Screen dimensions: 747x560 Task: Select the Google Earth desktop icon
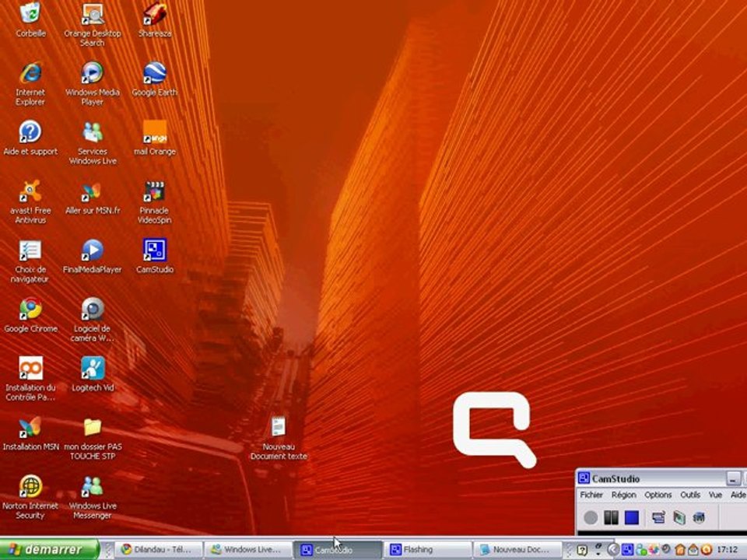154,79
